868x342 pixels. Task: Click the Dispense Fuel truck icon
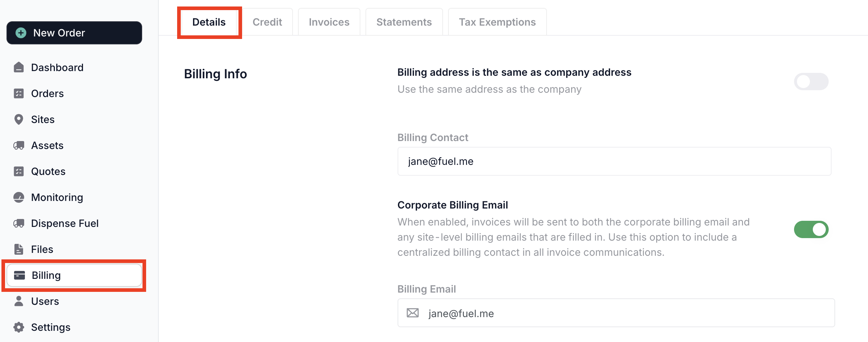click(x=19, y=223)
